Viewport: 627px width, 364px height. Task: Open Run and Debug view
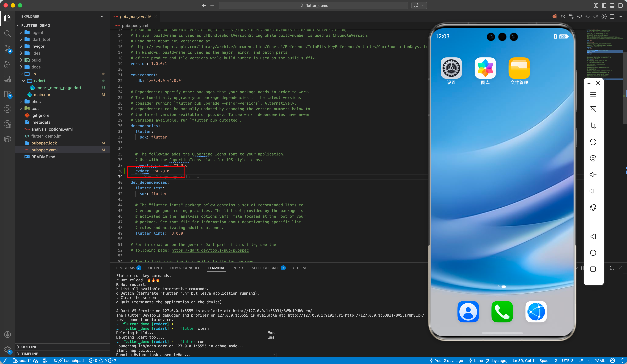(8, 64)
